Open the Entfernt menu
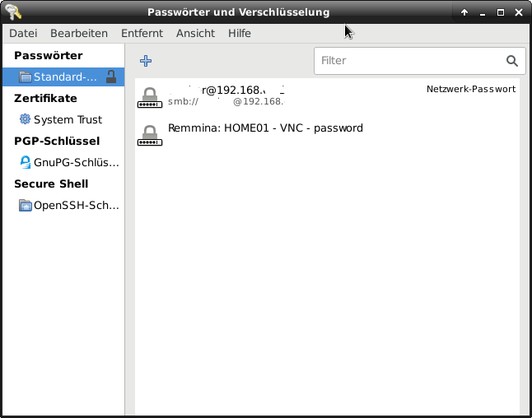This screenshot has height=418, width=532. tap(142, 34)
